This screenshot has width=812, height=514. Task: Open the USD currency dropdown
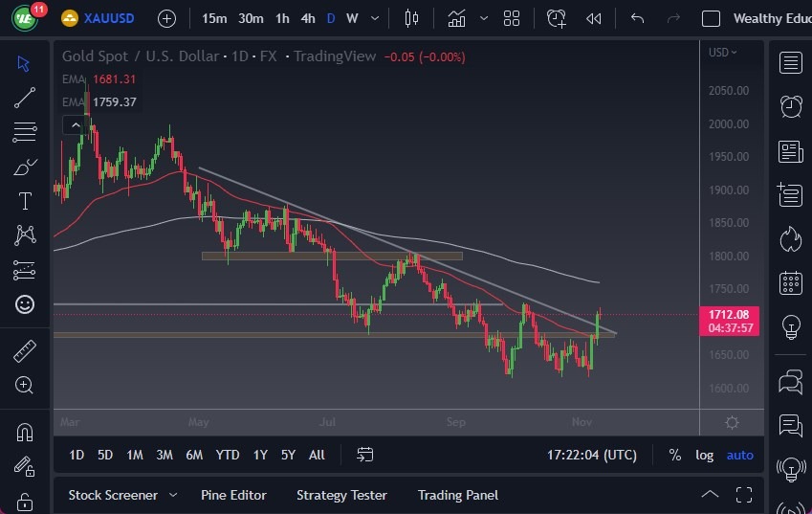723,53
